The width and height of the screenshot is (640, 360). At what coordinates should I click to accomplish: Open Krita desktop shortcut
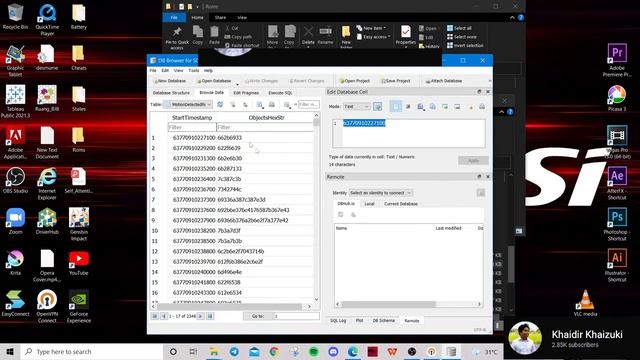(x=15, y=262)
